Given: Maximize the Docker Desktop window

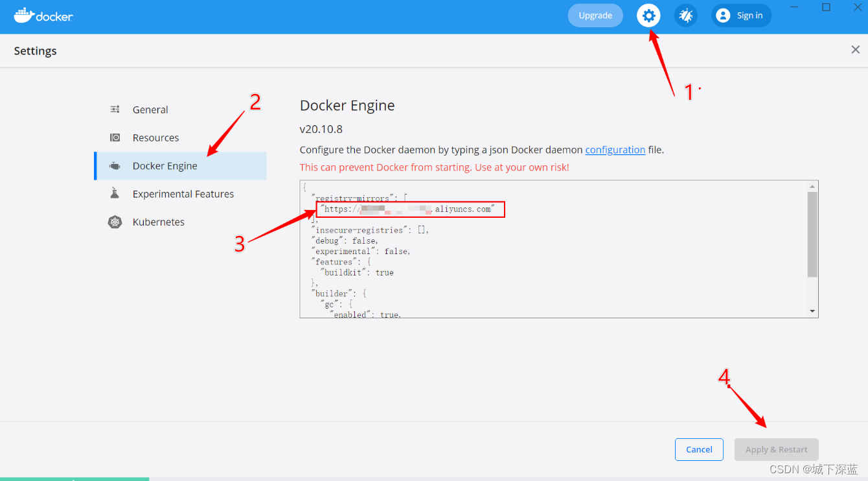Looking at the screenshot, I should coord(826,7).
